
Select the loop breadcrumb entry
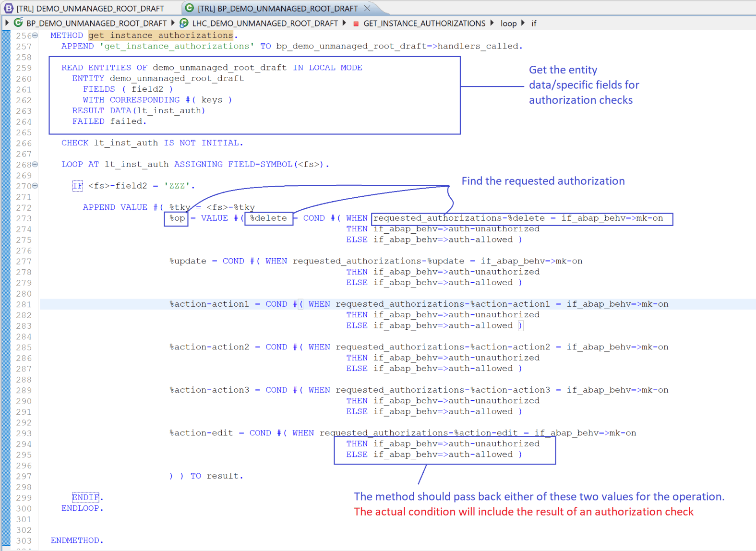508,23
